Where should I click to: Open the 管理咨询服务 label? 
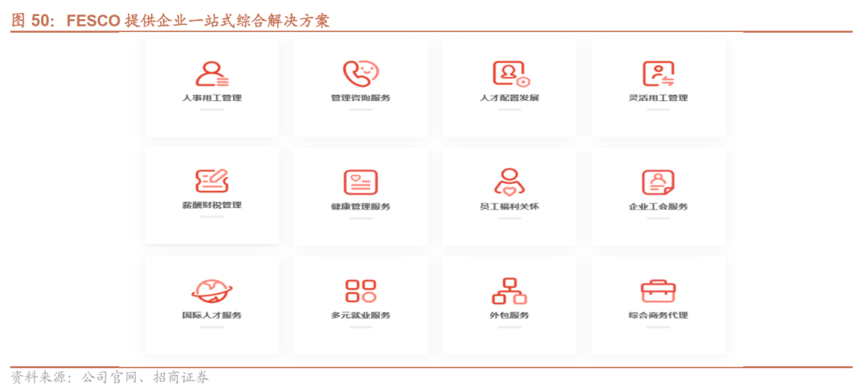[361, 98]
